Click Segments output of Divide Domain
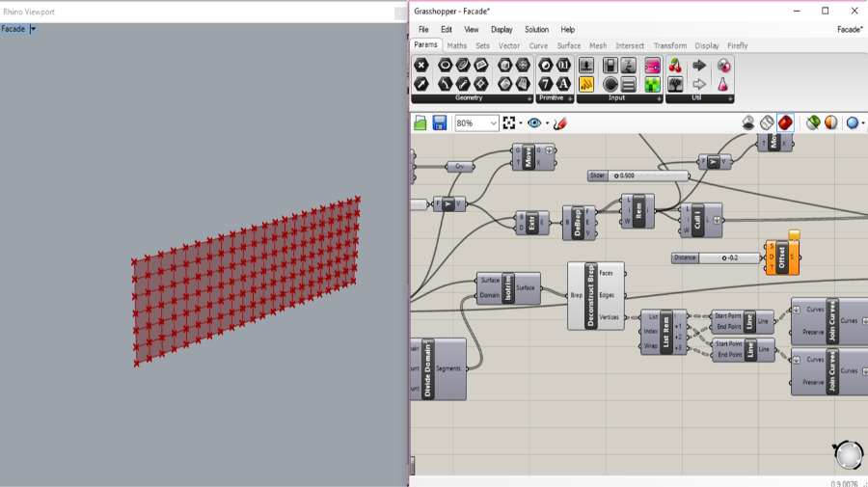Image resolution: width=868 pixels, height=487 pixels. 448,368
